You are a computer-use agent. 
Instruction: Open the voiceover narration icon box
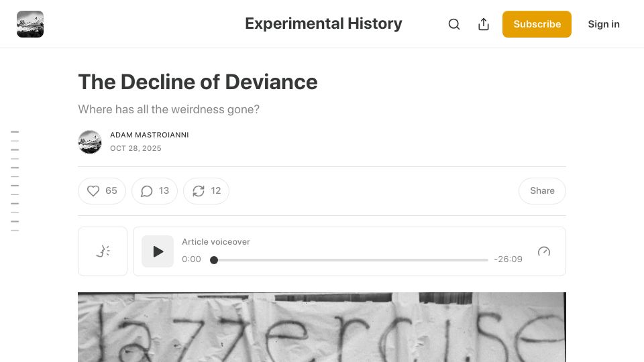103,251
